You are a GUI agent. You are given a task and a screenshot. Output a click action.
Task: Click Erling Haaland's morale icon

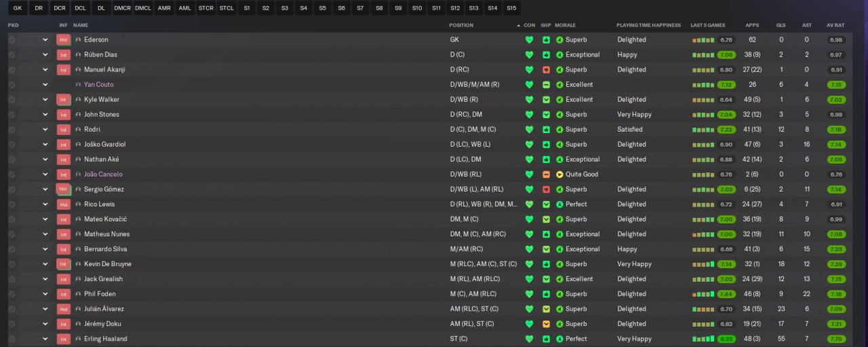pyautogui.click(x=559, y=339)
